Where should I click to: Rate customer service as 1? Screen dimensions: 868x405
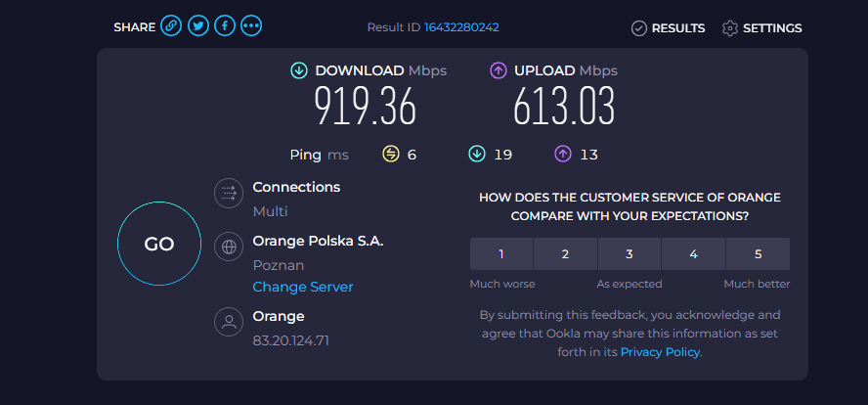coord(501,254)
